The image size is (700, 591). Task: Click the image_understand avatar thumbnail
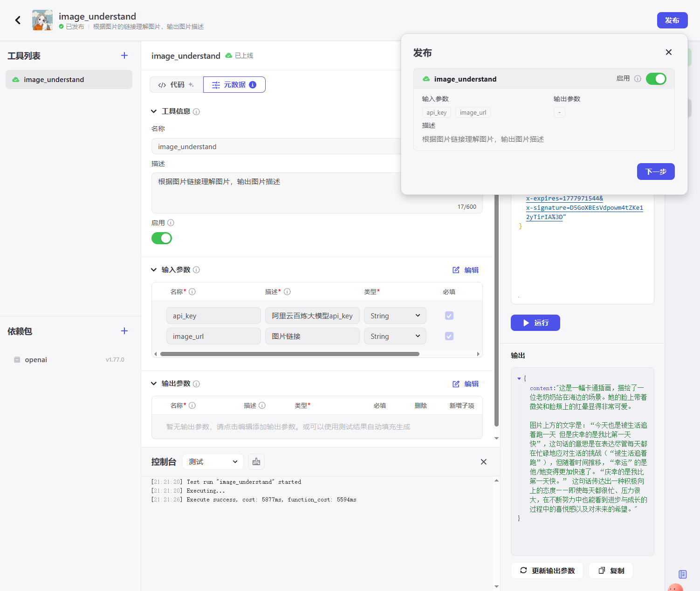(x=42, y=20)
